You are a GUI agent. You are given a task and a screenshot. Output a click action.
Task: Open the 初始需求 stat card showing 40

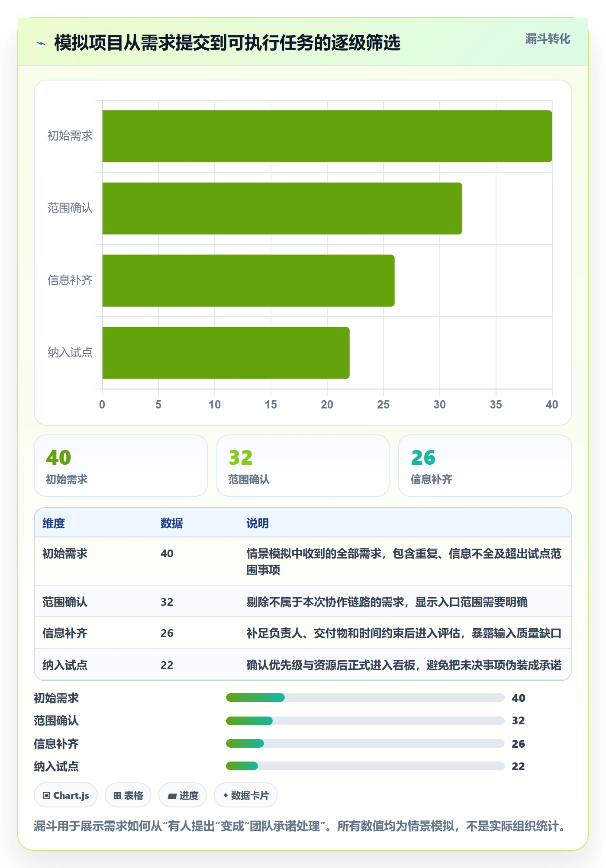[x=121, y=466]
